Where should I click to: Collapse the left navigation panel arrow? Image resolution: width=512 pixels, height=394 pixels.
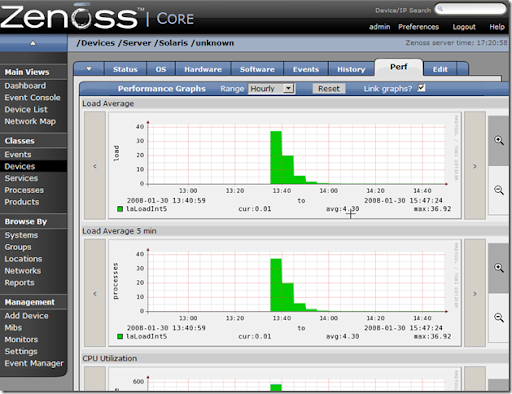click(33, 43)
